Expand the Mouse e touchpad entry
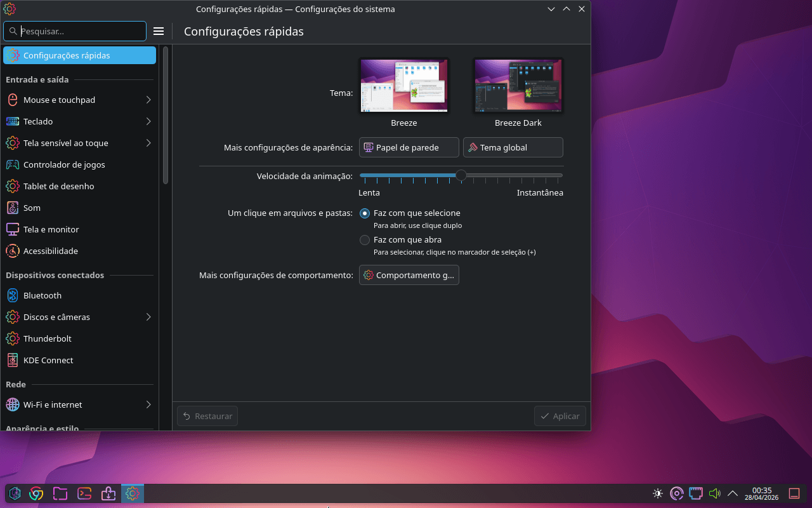812x508 pixels. (59, 100)
